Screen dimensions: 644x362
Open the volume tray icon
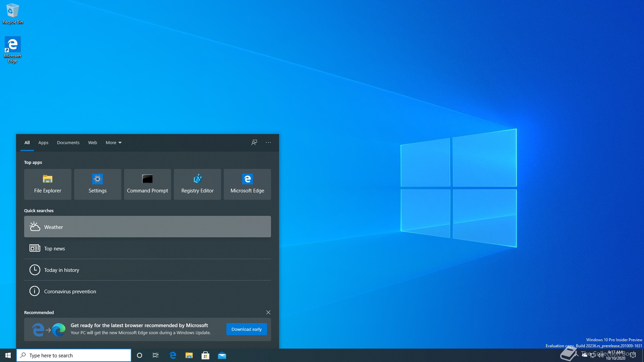click(x=600, y=355)
